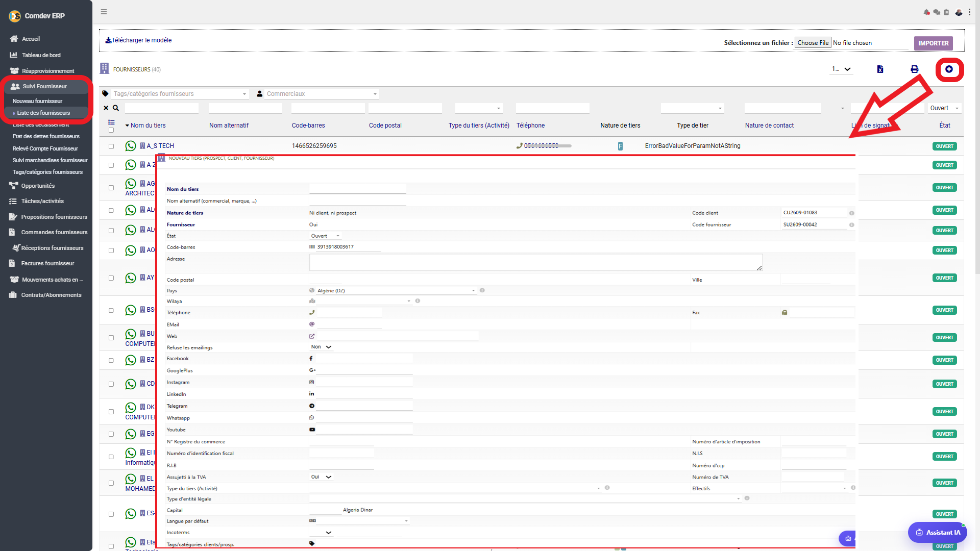Tick the checkbox for the ES row

[x=111, y=514]
